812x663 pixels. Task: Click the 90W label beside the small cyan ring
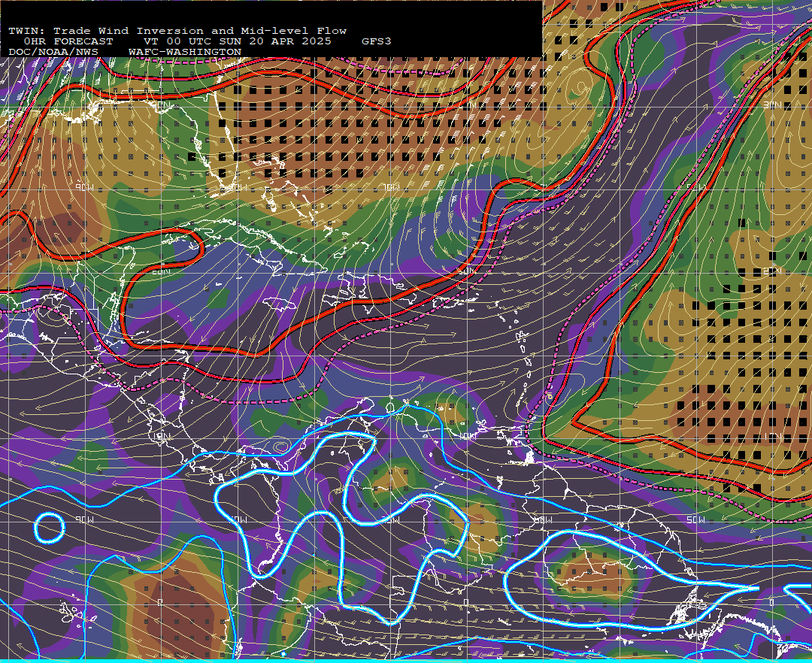pyautogui.click(x=84, y=519)
